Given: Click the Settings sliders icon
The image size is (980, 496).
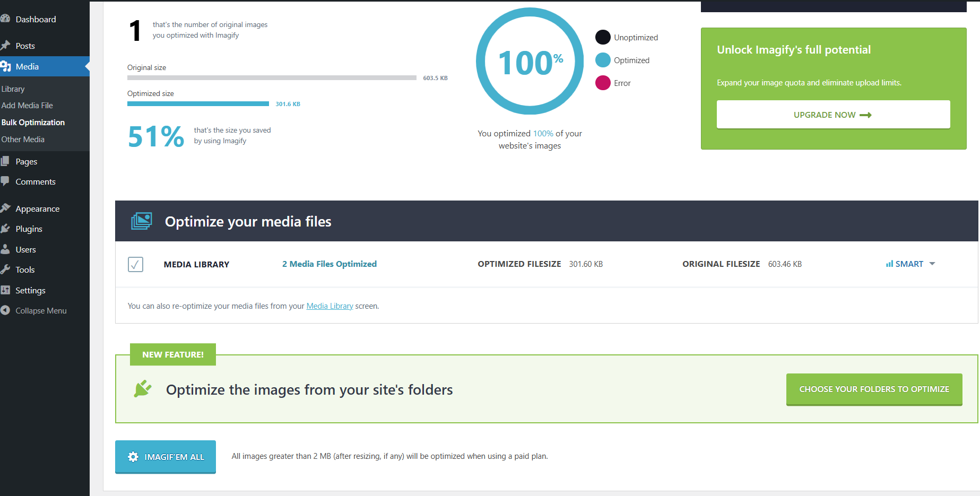Looking at the screenshot, I should 5,290.
